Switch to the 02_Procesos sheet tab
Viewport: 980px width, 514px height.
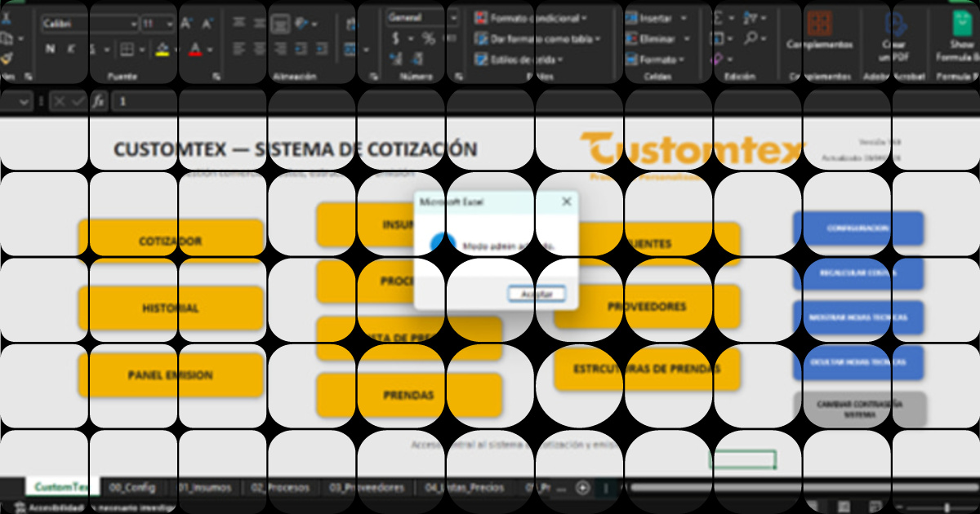280,488
